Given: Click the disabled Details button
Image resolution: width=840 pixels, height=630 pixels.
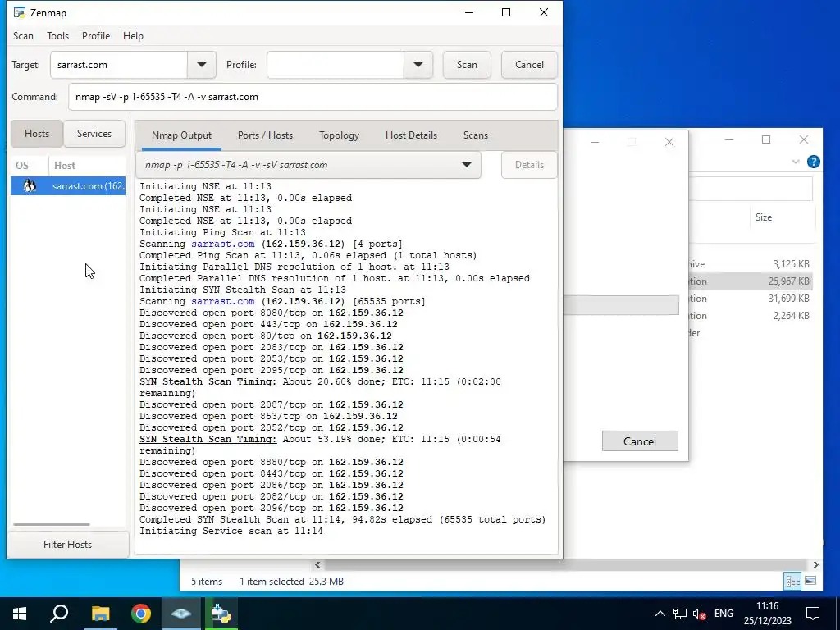Looking at the screenshot, I should [x=529, y=165].
